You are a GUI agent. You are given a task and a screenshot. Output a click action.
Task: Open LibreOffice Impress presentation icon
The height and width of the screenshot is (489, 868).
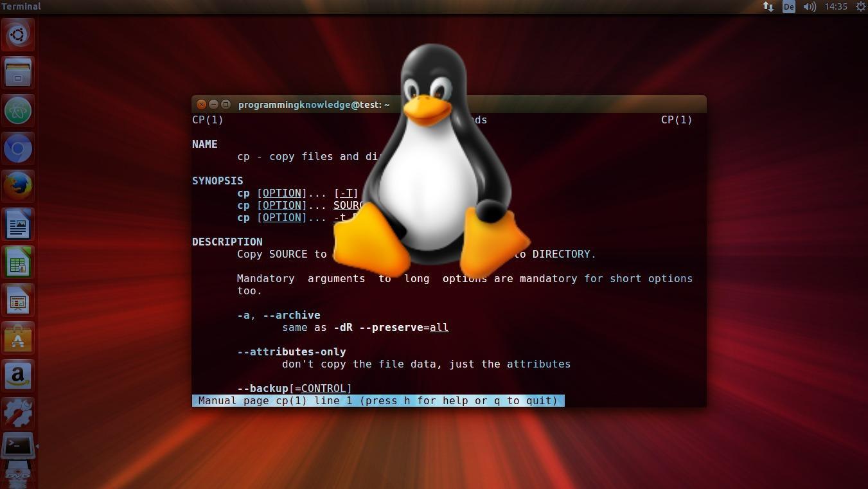[18, 300]
